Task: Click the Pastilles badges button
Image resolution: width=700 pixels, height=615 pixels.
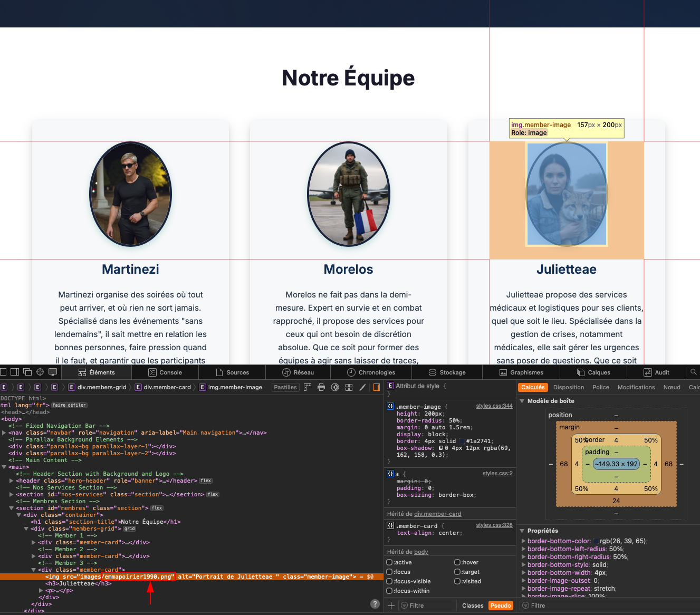Action: point(285,387)
